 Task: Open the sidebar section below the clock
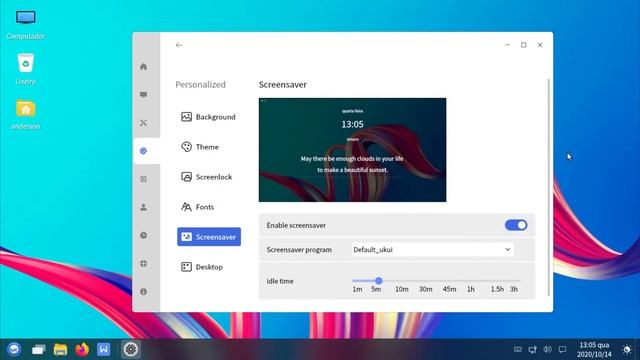pos(143,264)
